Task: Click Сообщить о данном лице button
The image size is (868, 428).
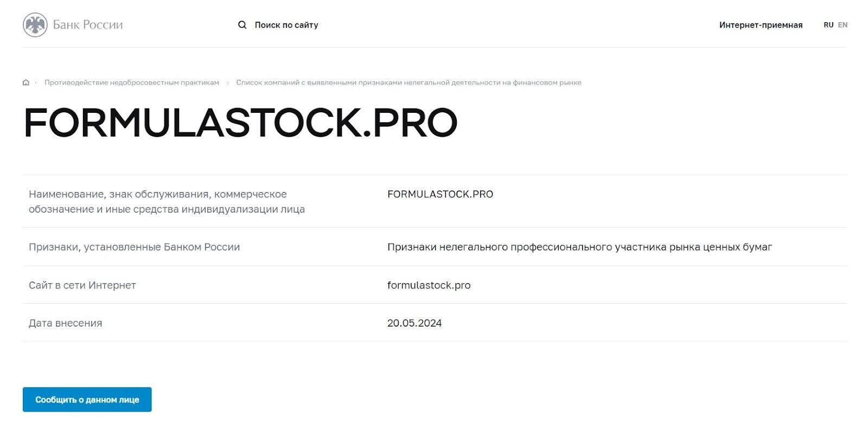Action: (87, 400)
